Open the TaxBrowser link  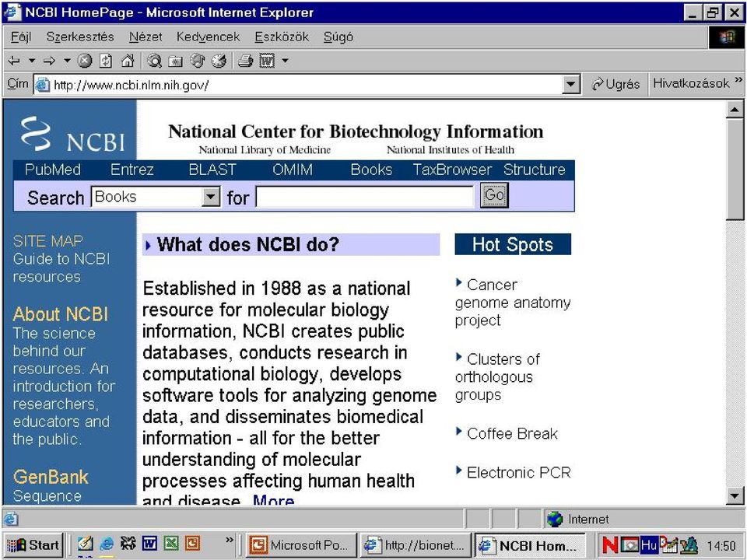[452, 170]
